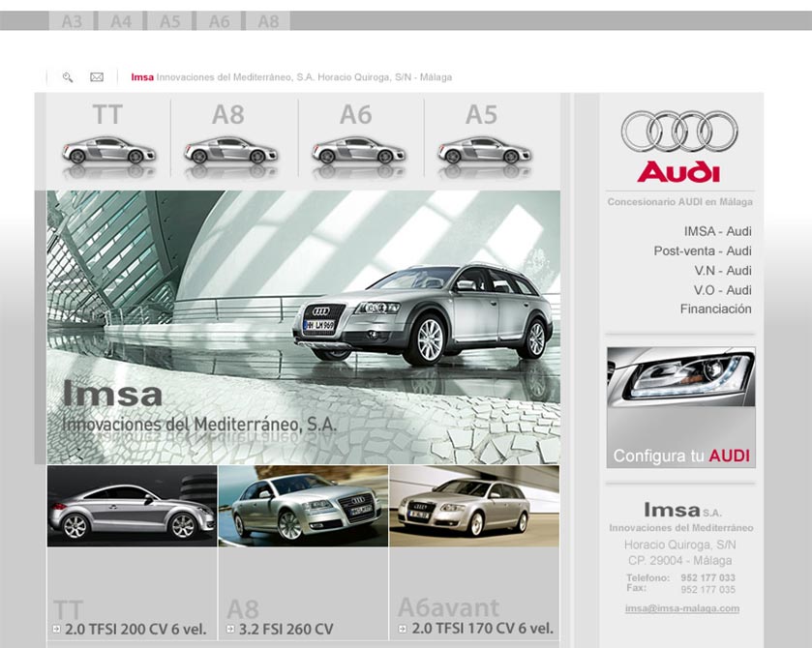Click the 2.0 TFSI 200 CV 6 vel. link
812x648 pixels.
[x=135, y=630]
